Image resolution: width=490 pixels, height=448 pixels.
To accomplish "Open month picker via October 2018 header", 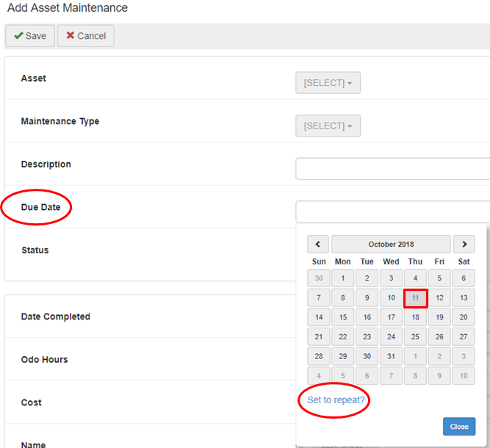I will (x=391, y=245).
